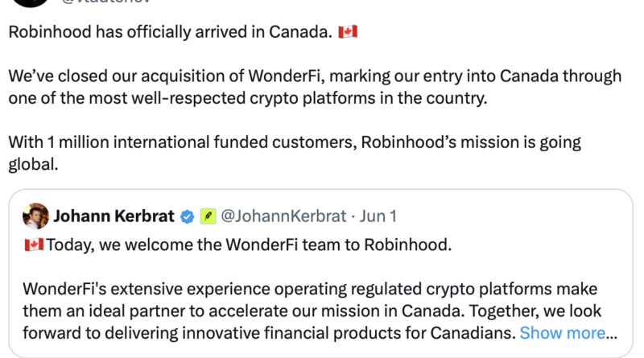
Task: Click the partially hidden author handle at top
Action: click(x=106, y=2)
